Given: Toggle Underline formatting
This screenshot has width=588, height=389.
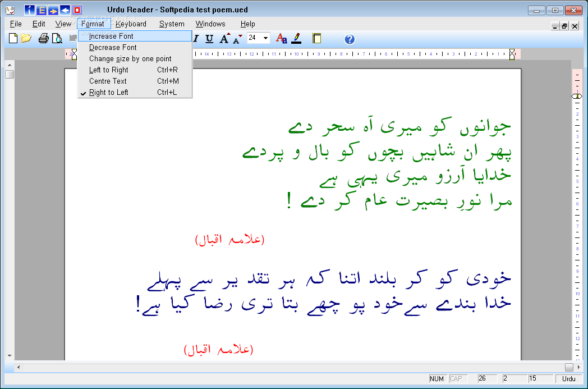Looking at the screenshot, I should tap(209, 39).
